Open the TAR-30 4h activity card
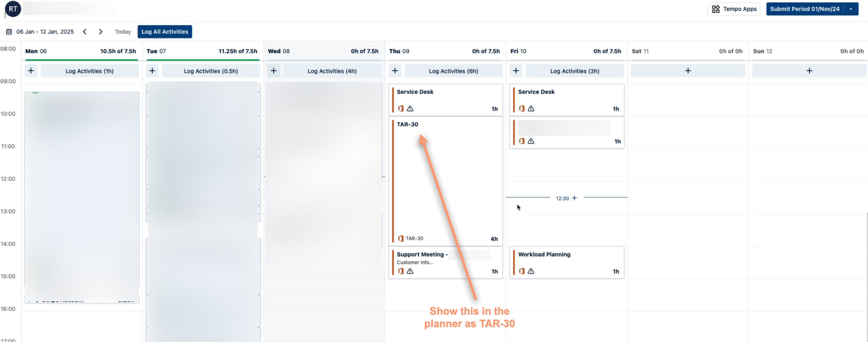The width and height of the screenshot is (868, 342). [x=445, y=181]
